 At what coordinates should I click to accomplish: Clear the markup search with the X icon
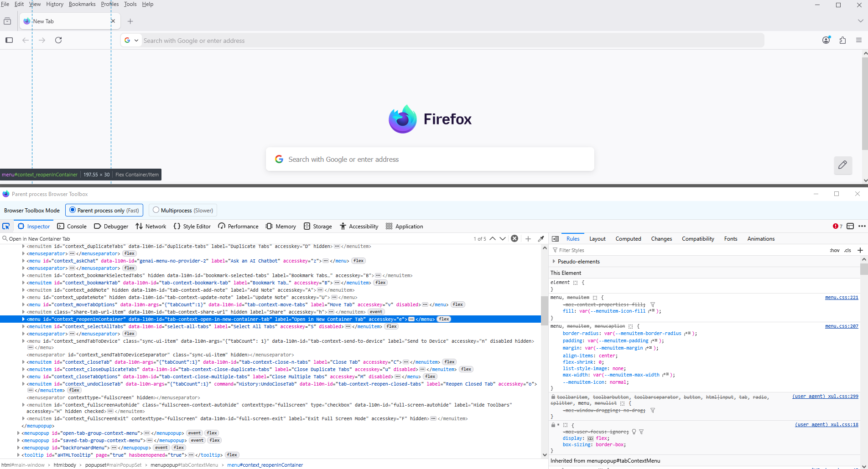pos(515,238)
